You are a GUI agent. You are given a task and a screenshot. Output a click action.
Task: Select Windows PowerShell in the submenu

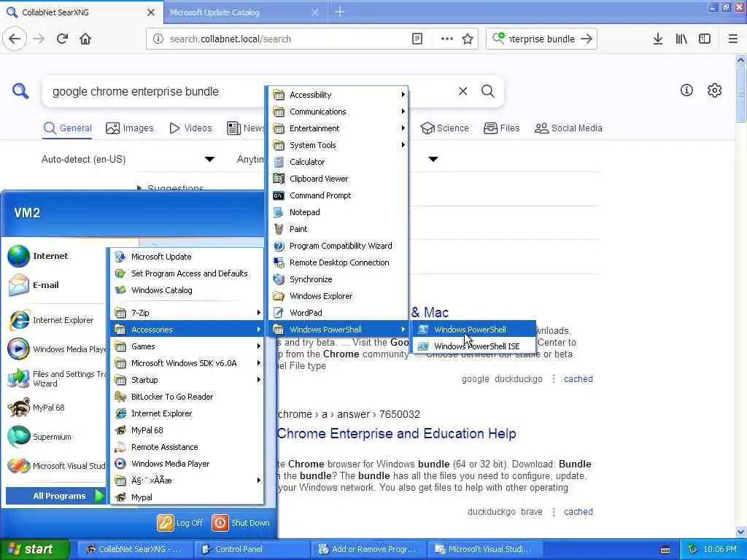pyautogui.click(x=474, y=330)
